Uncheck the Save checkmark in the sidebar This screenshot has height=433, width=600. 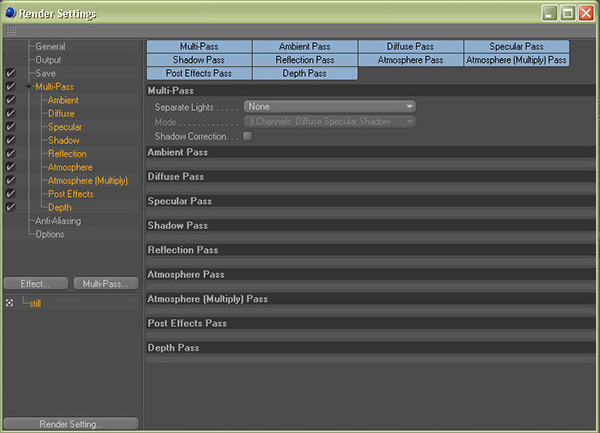point(10,74)
